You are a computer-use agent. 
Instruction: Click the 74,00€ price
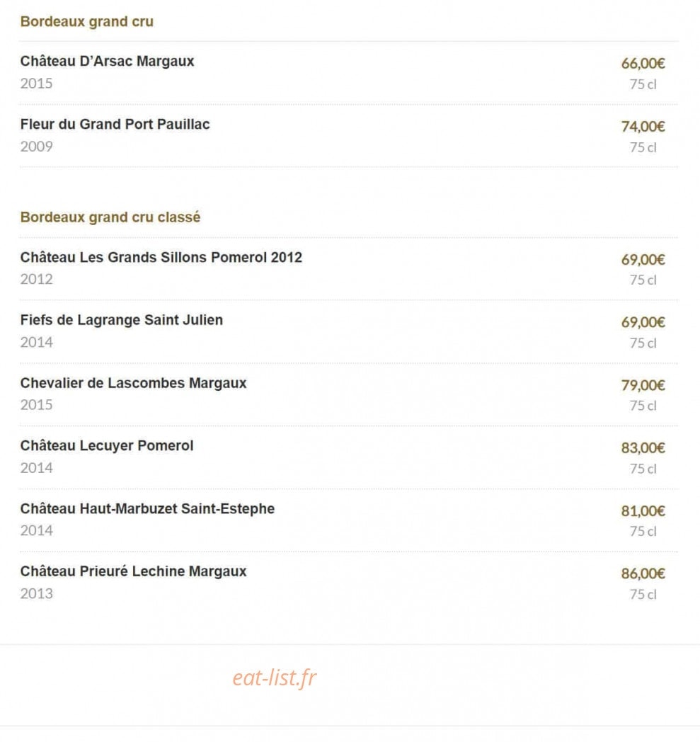coord(643,126)
